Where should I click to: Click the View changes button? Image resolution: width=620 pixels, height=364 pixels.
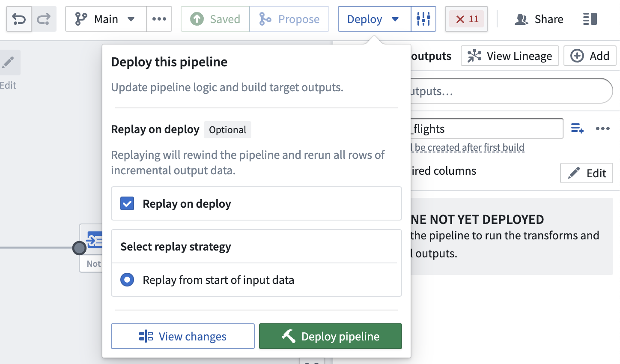183,336
